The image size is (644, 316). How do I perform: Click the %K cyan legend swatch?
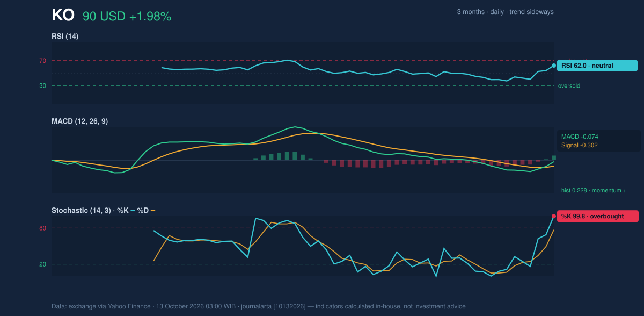click(133, 210)
